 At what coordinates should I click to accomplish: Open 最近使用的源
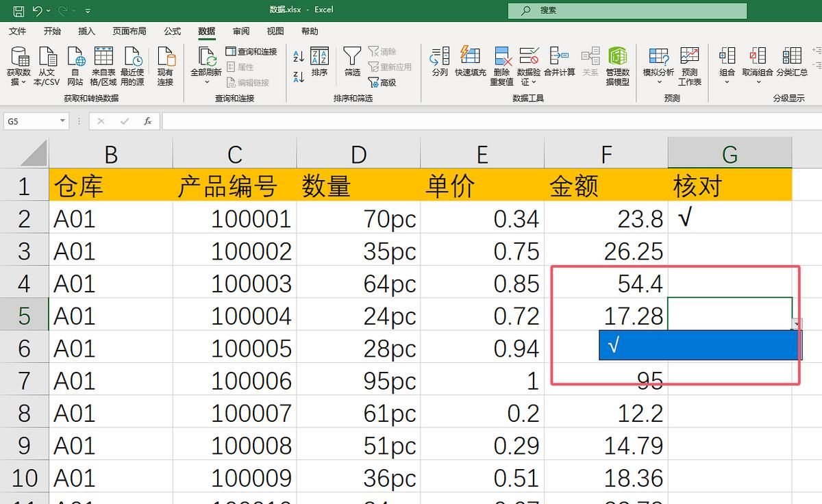132,66
